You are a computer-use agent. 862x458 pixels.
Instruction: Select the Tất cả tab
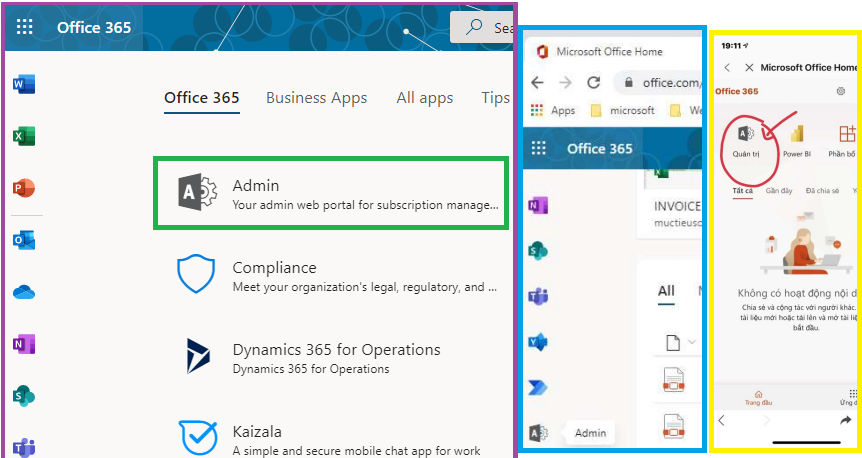click(742, 191)
